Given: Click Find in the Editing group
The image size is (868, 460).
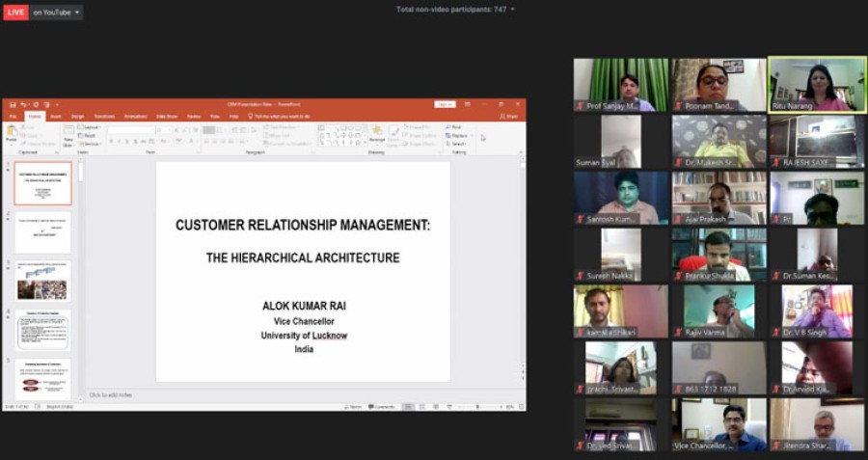Looking at the screenshot, I should pos(455,126).
